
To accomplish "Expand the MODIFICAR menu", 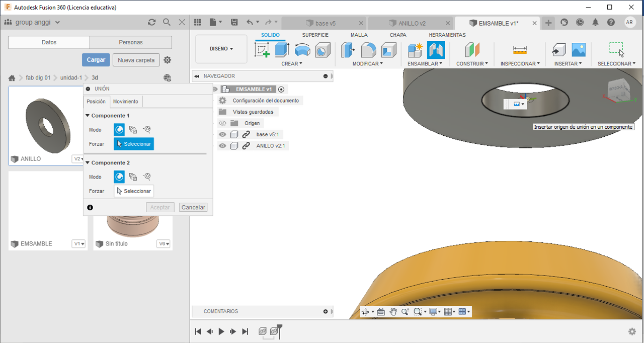I will [367, 64].
